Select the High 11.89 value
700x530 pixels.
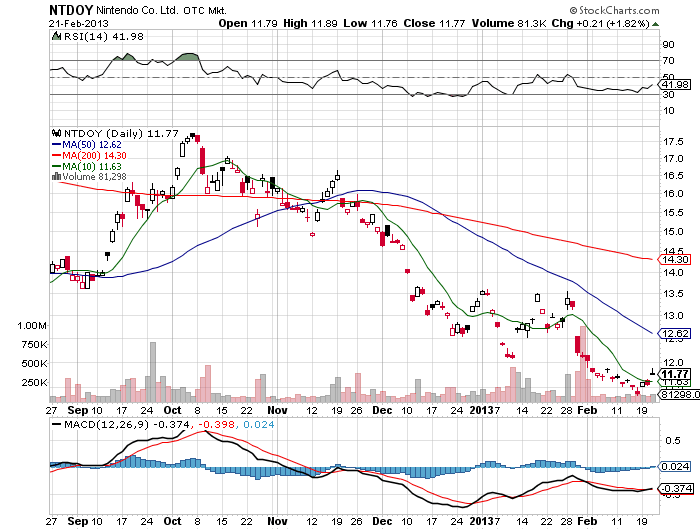(310, 23)
